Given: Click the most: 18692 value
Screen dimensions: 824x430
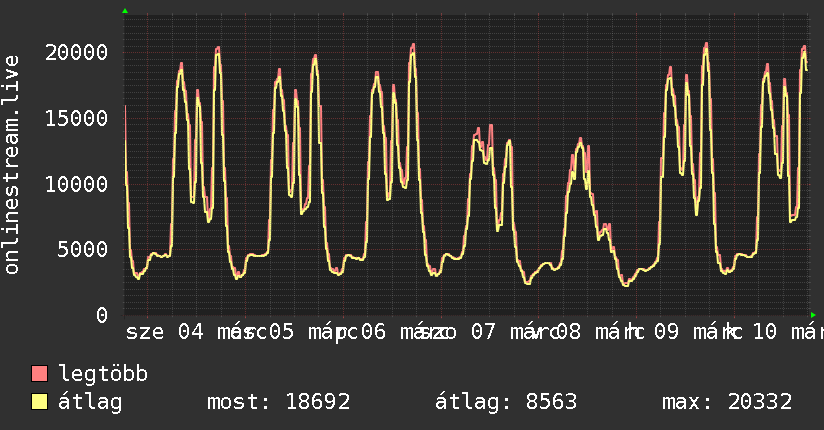Looking at the screenshot, I should point(278,402).
